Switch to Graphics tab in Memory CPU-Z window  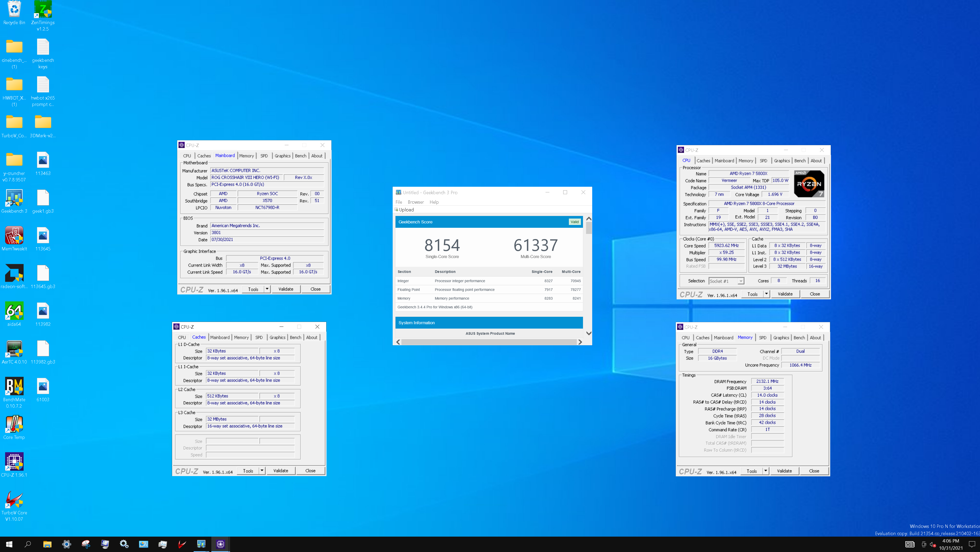781,338
